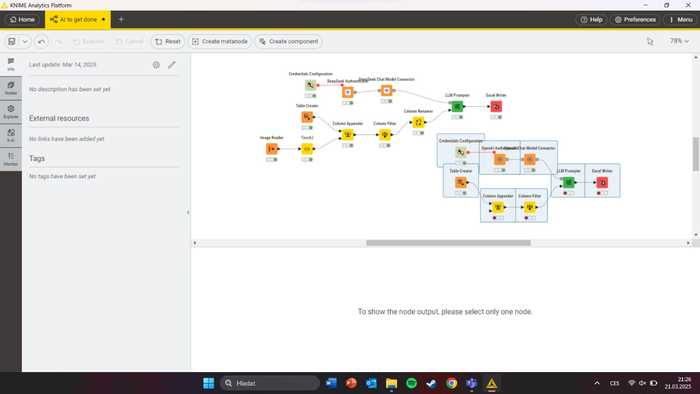Screen dimensions: 700x394
Task: Select the upper LLM Prompter node
Action: click(457, 107)
